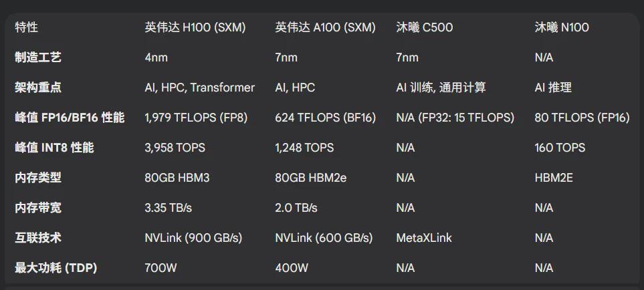Select the MetaXLink cell
This screenshot has height=290, width=644.
pyautogui.click(x=424, y=238)
